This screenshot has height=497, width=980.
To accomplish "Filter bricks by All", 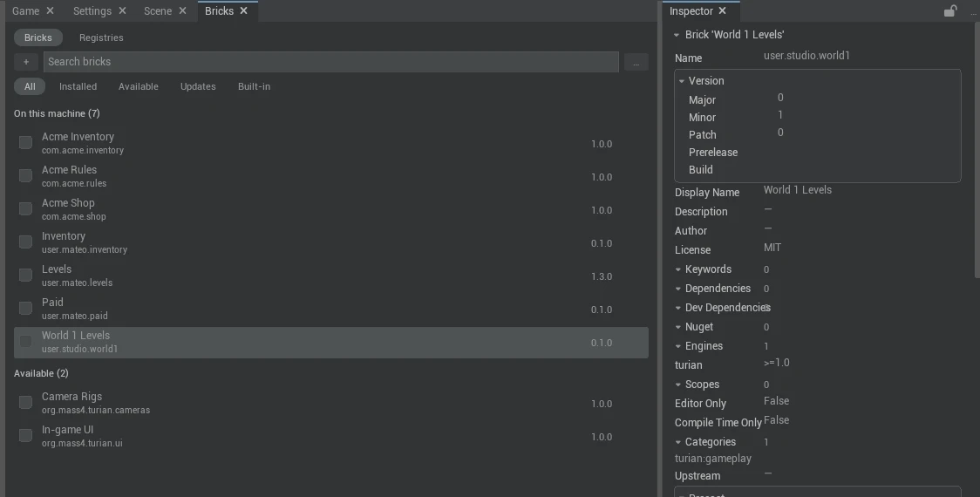I will (30, 86).
